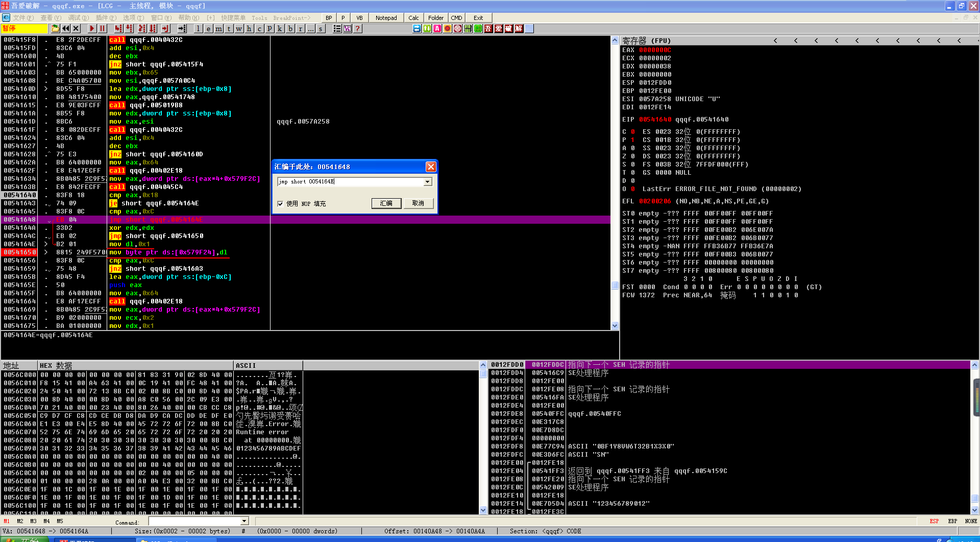The image size is (980, 542).
Task: Open help with red question mark icon
Action: click(358, 29)
